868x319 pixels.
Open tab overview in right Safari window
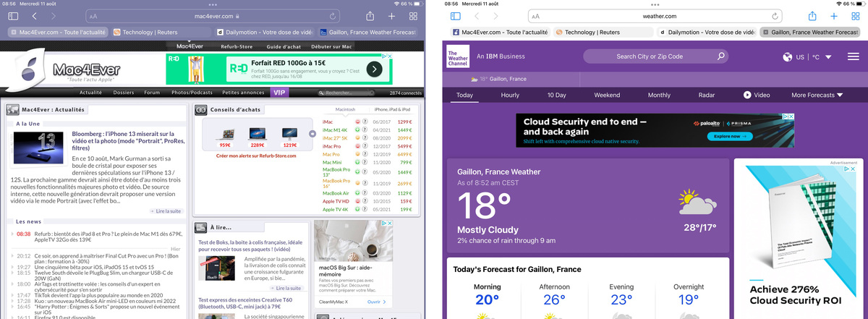point(856,16)
